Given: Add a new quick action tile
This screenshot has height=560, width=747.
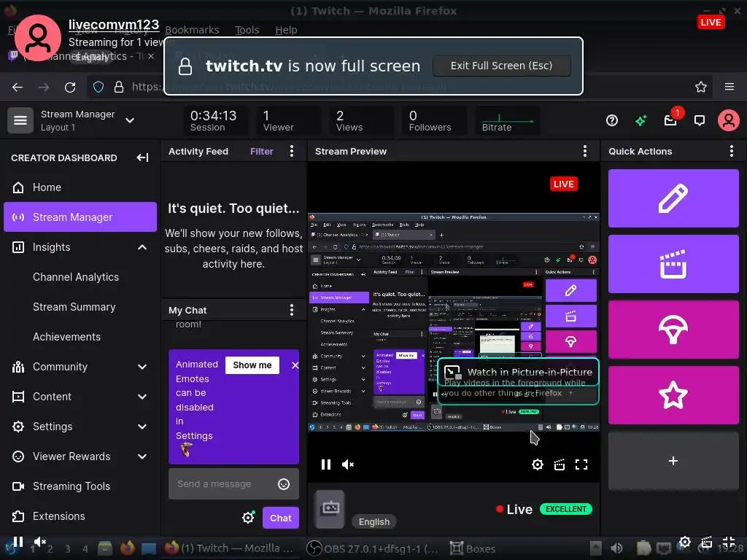Looking at the screenshot, I should pos(673,461).
